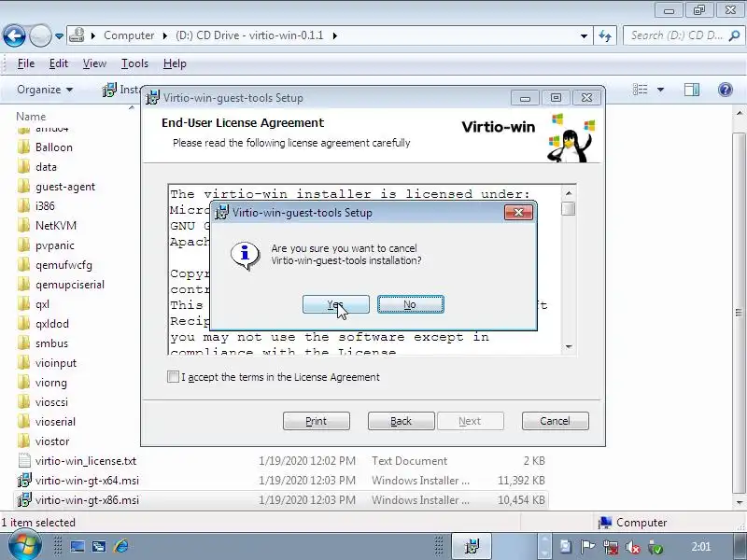Expand the address bar history dropdown
The width and height of the screenshot is (747, 560).
coord(584,35)
